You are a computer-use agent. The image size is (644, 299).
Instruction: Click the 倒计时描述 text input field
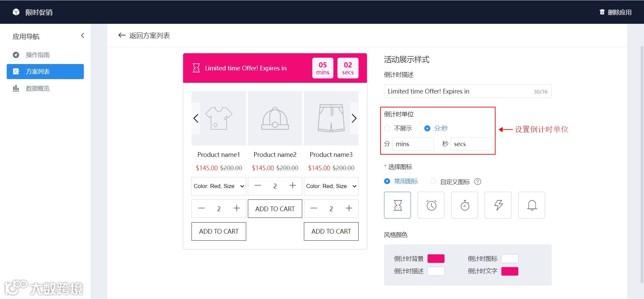(468, 91)
